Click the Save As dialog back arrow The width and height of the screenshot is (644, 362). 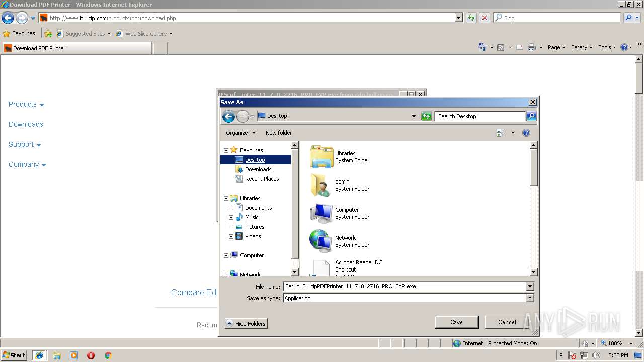(x=229, y=117)
